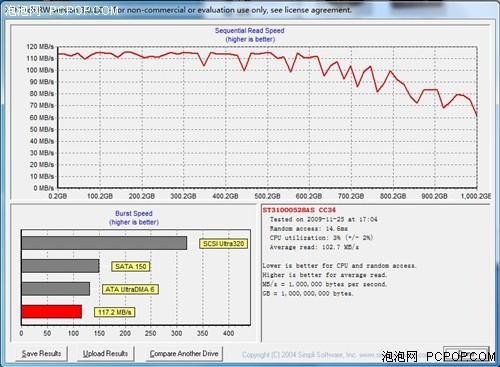Select the 120 MB/s axis label

coord(40,47)
